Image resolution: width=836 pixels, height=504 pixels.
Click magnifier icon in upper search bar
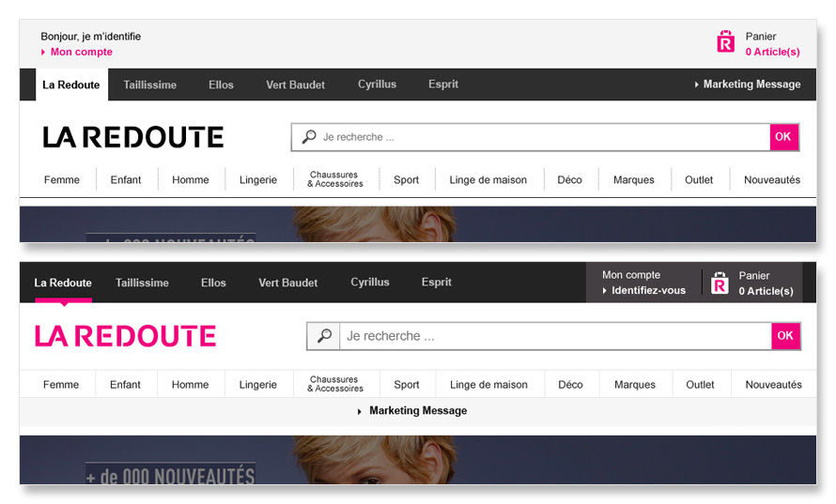(x=309, y=137)
